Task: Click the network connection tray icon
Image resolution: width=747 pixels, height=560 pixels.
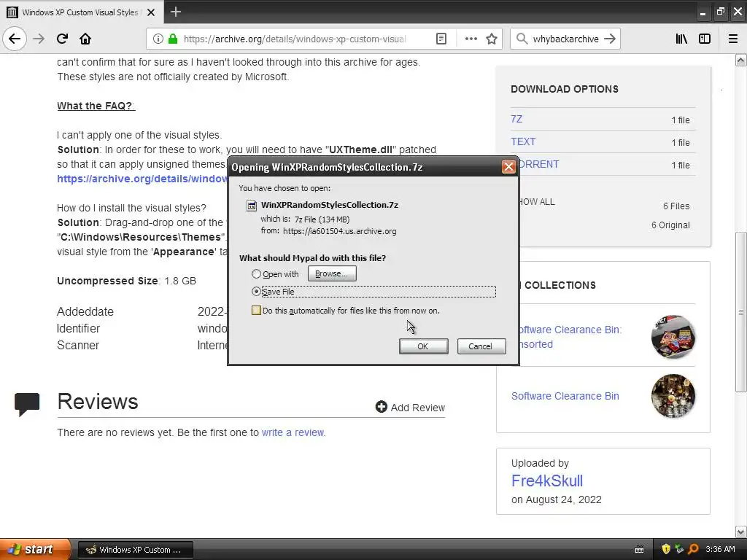Action: click(x=679, y=549)
